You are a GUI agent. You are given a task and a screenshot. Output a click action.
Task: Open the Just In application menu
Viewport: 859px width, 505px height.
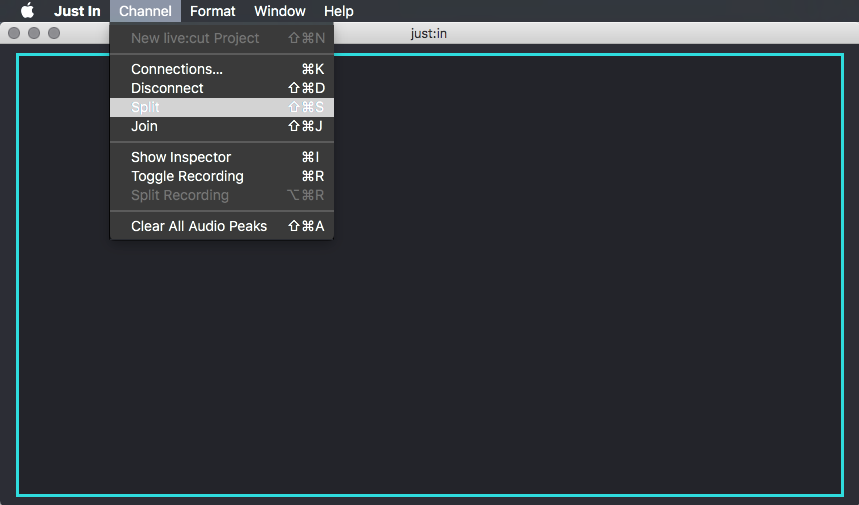(77, 11)
